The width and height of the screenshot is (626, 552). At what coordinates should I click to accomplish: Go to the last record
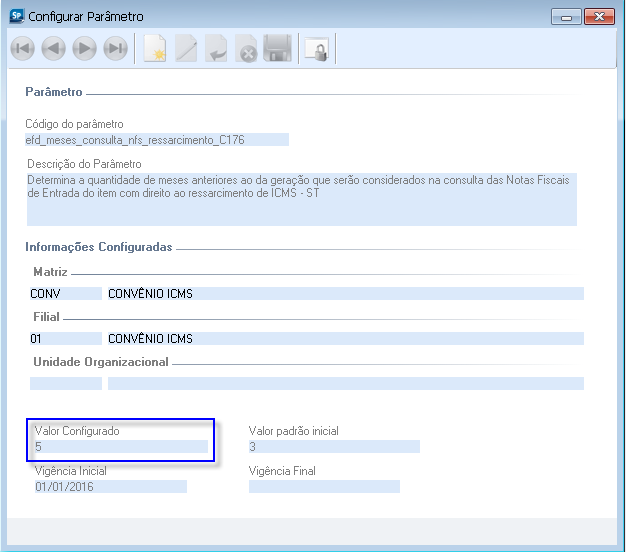(x=115, y=49)
